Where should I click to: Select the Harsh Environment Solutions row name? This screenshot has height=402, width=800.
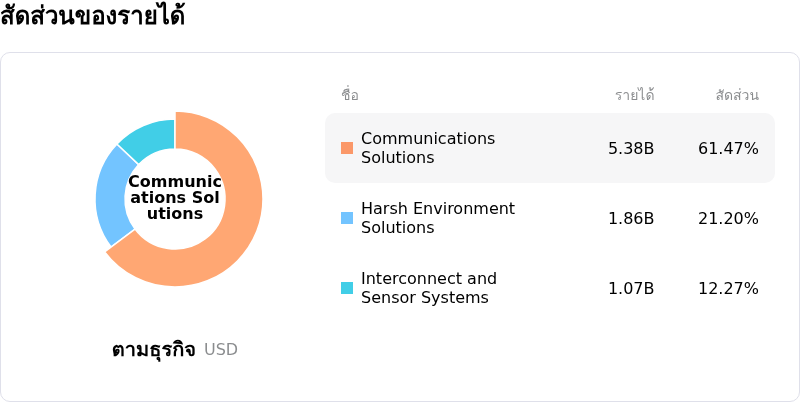[438, 218]
